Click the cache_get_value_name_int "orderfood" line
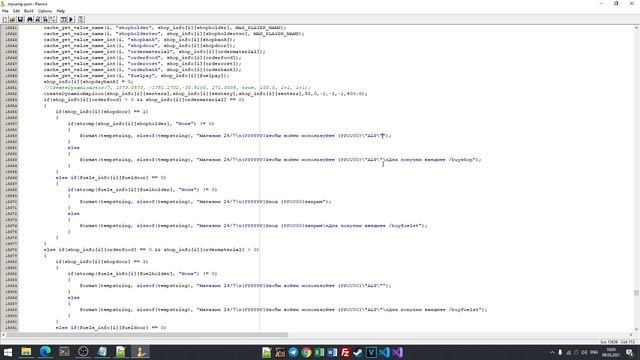The height and width of the screenshot is (360, 640). 142,58
